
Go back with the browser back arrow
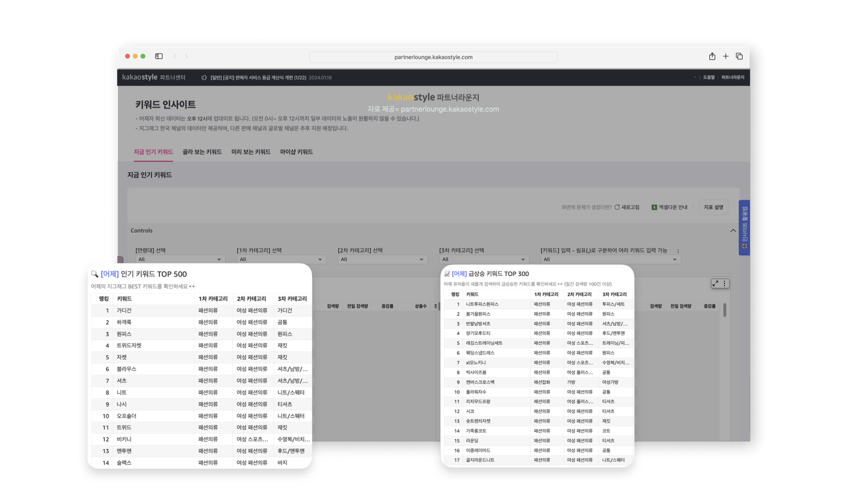coord(175,56)
